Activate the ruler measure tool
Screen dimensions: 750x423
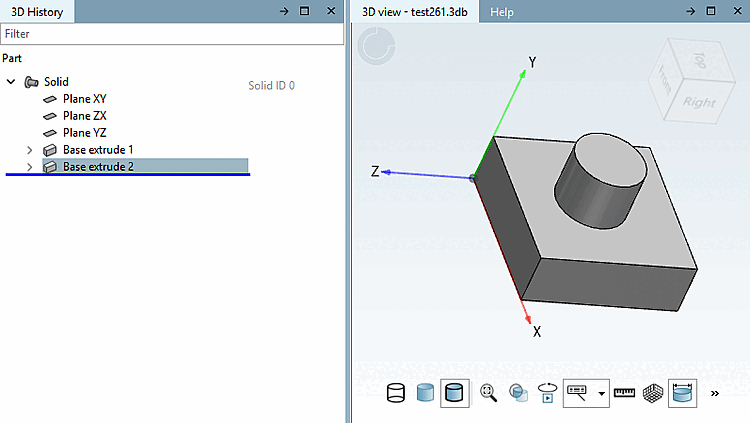(624, 393)
